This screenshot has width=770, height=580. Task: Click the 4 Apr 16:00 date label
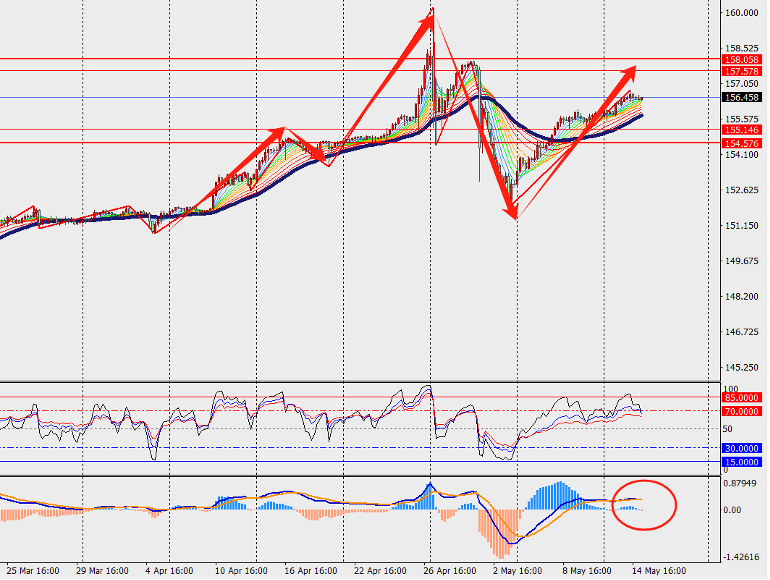169,571
